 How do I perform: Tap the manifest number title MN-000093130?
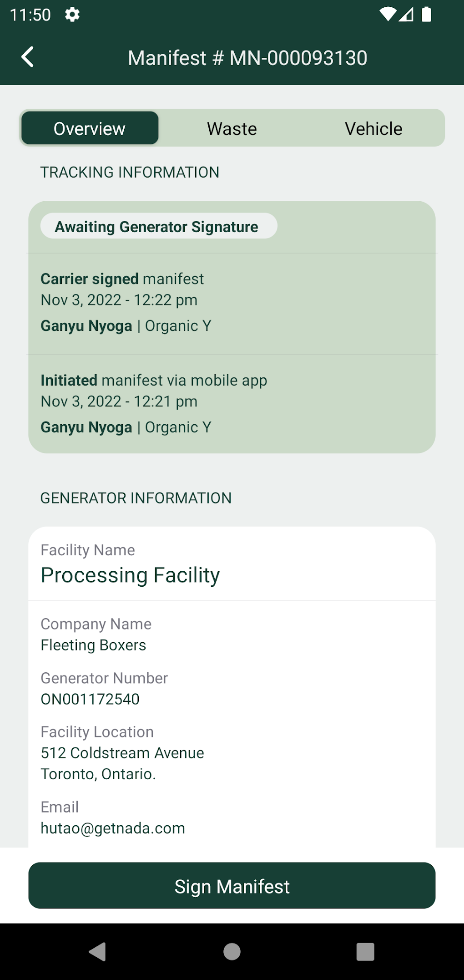click(x=247, y=58)
